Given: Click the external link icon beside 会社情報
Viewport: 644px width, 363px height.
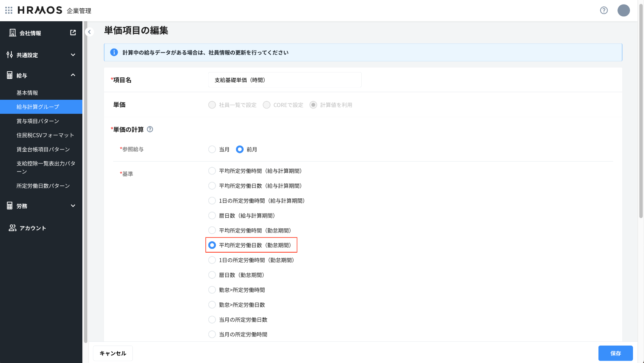Looking at the screenshot, I should (x=73, y=33).
